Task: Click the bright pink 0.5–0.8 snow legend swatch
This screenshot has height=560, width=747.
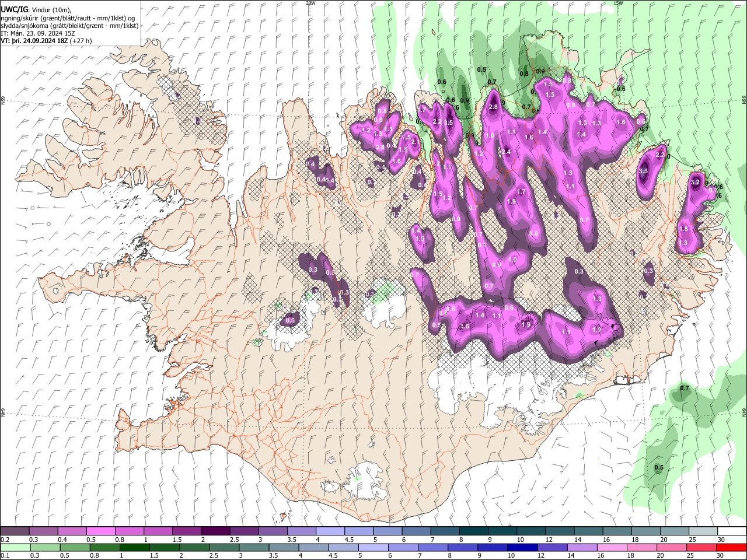Action: tap(101, 531)
